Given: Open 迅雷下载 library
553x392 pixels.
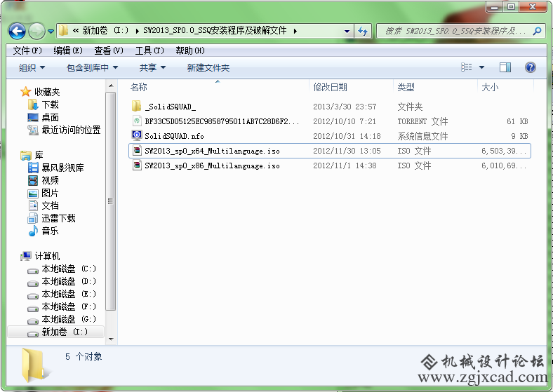Looking at the screenshot, I should click(x=58, y=219).
